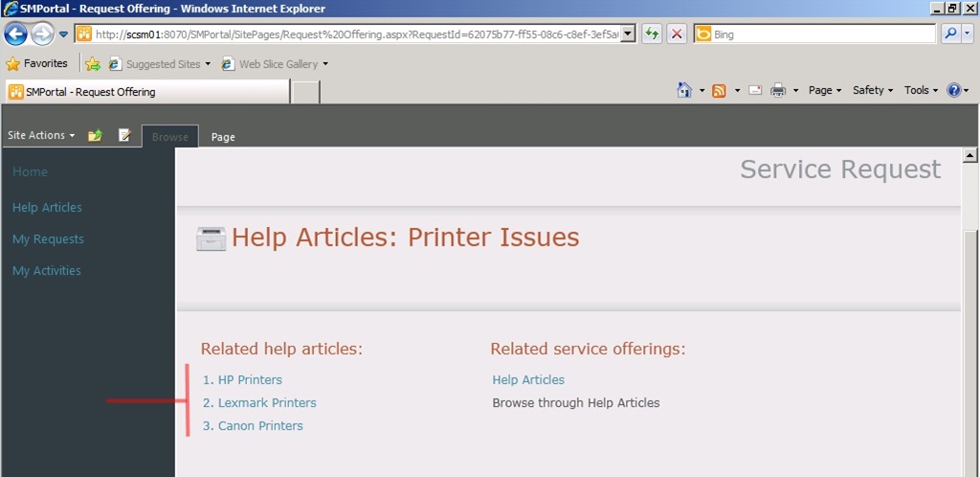Switch to the Page ribbon tab

(x=223, y=137)
